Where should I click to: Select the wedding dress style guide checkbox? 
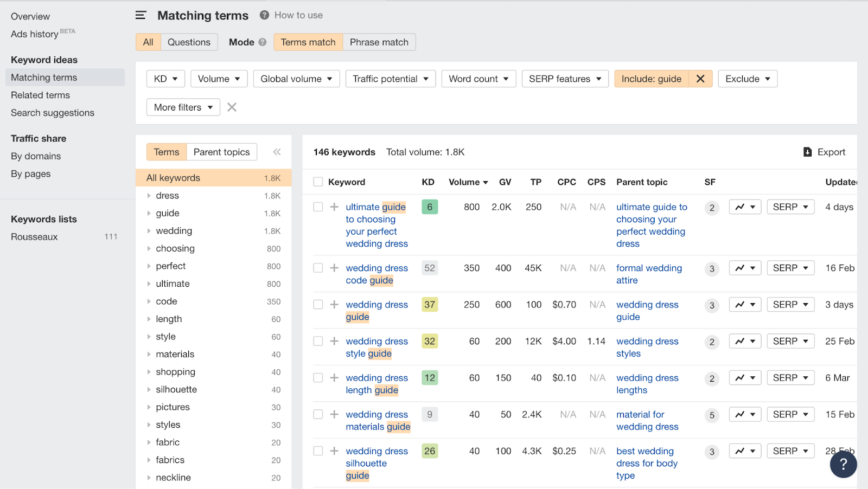[318, 341]
